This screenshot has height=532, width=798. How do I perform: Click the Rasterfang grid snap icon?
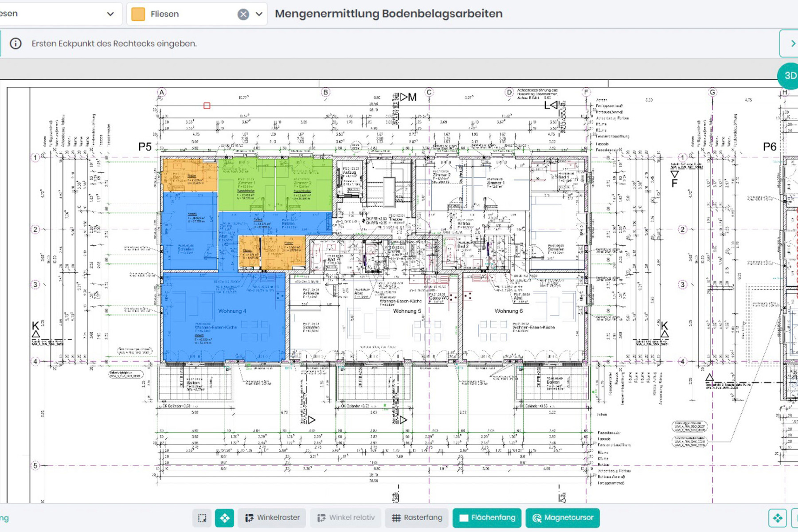396,517
